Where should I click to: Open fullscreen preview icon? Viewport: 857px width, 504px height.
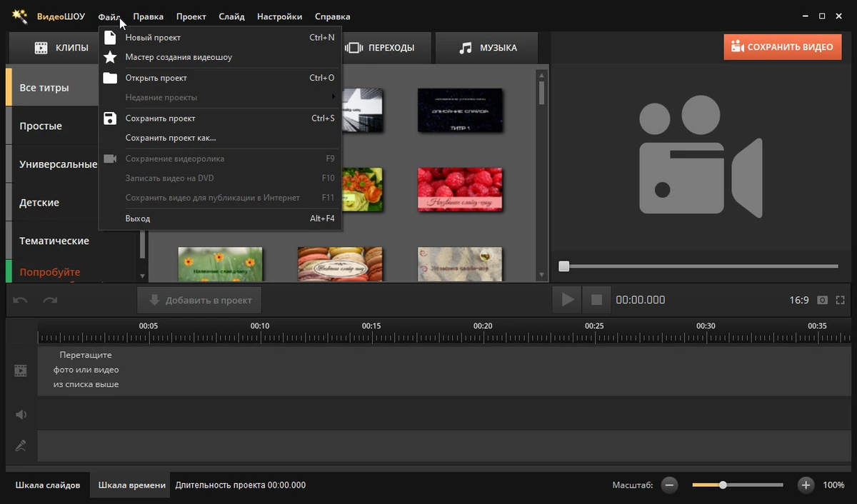(x=841, y=301)
